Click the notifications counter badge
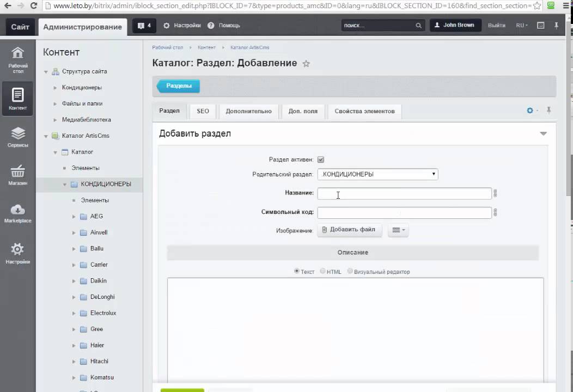 [x=145, y=26]
